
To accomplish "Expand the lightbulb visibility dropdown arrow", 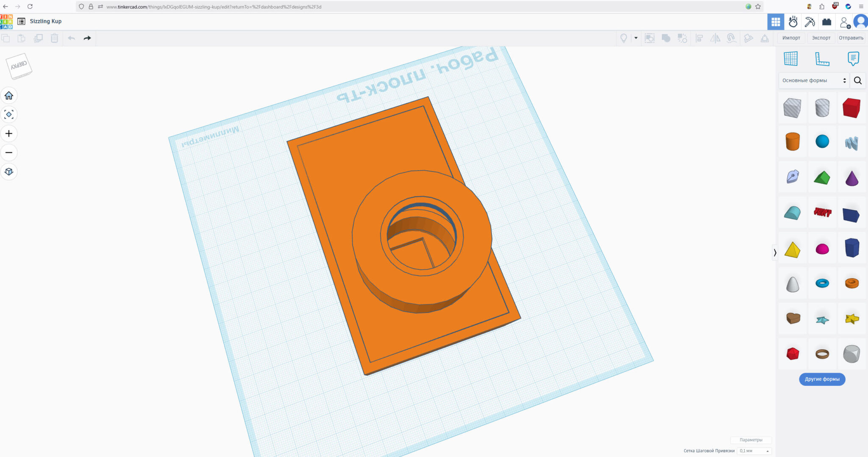I will coord(636,38).
